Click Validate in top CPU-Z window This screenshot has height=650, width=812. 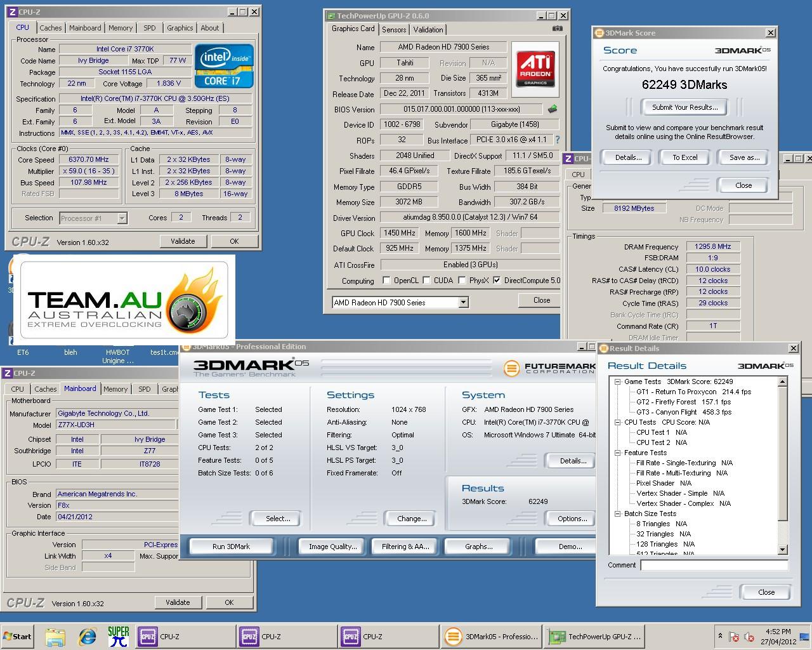pos(183,241)
